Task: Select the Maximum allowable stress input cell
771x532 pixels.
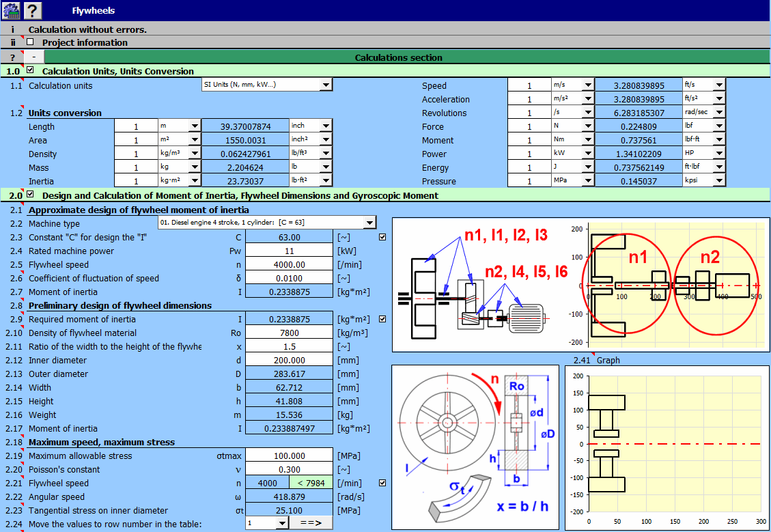Action: [x=289, y=456]
